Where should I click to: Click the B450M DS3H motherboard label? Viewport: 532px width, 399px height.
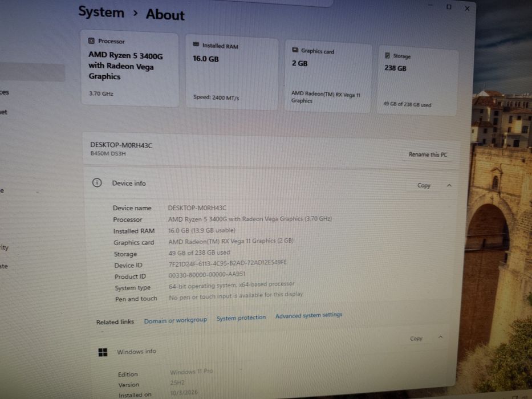(x=108, y=154)
